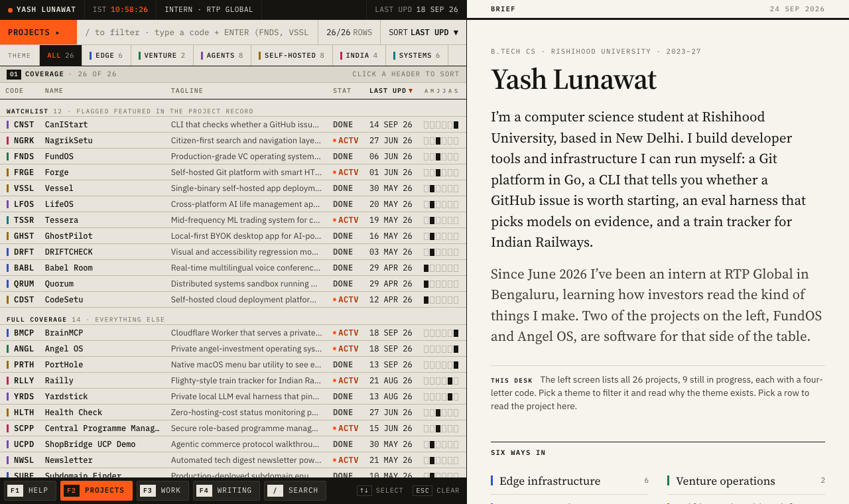Focus the filter code input field
Screen dimensions: 849x504
pyautogui.click(x=198, y=32)
